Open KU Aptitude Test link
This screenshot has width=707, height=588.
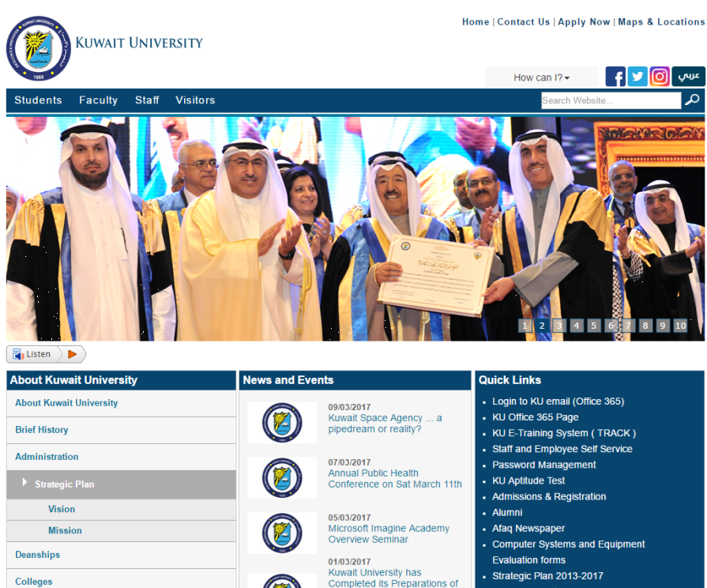tap(528, 481)
